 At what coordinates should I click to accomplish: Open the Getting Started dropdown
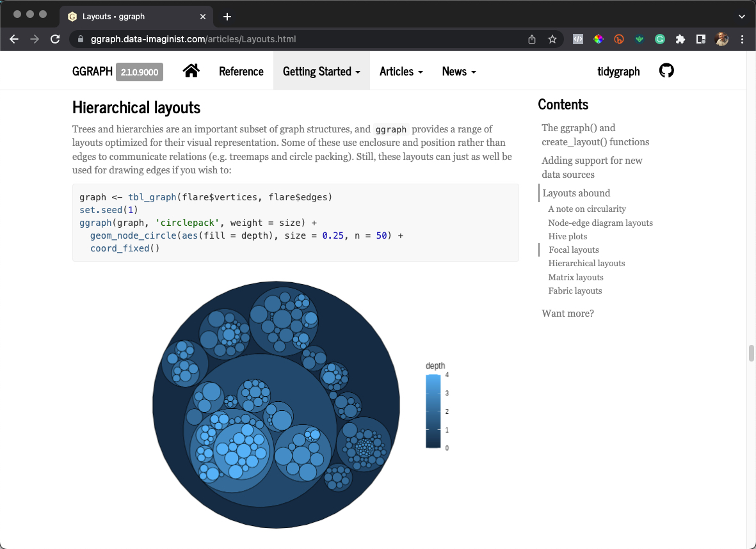tap(321, 71)
